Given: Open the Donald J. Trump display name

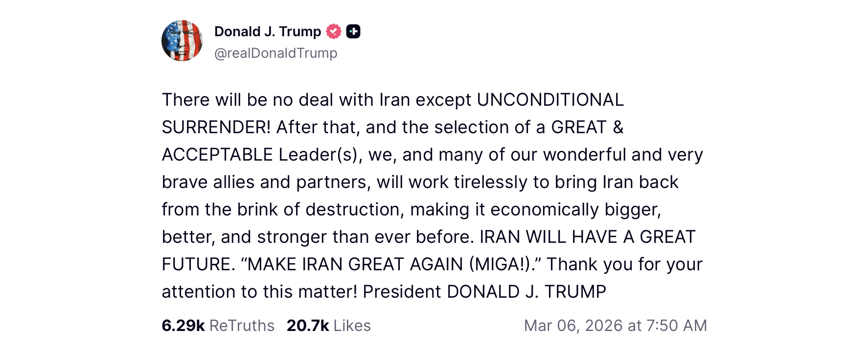Looking at the screenshot, I should [x=268, y=31].
